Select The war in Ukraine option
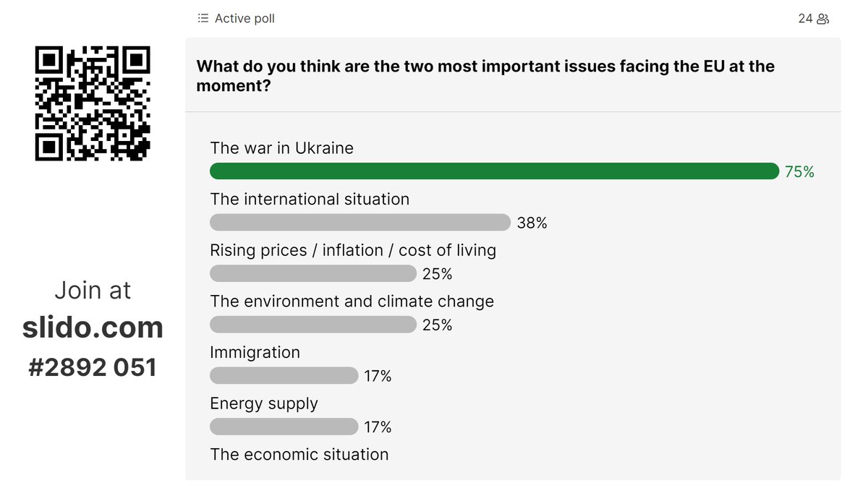The width and height of the screenshot is (868, 488). coord(282,148)
